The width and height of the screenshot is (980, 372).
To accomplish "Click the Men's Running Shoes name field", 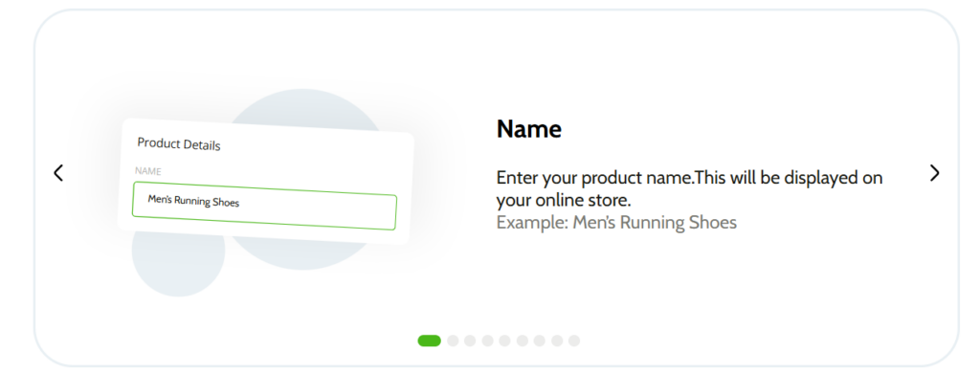I will [264, 206].
